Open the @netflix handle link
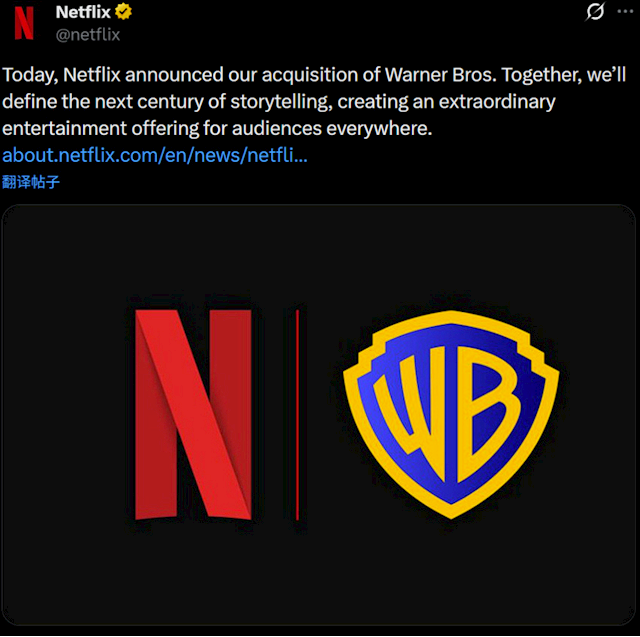 coord(88,35)
